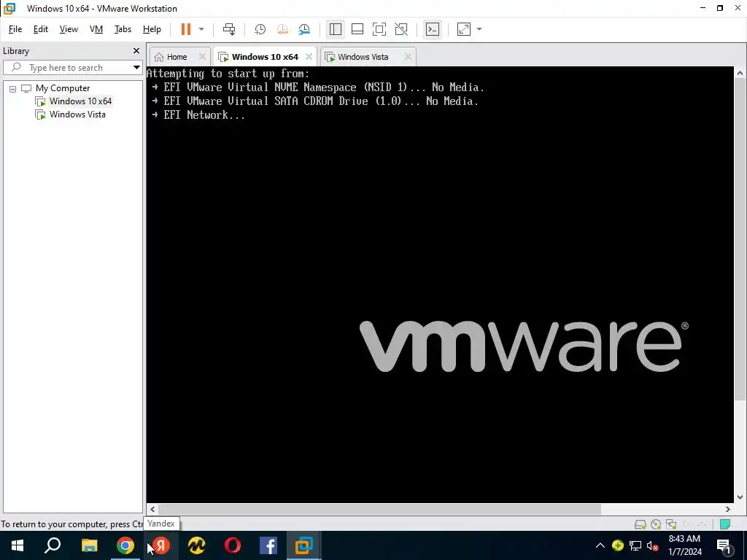Open the network tray icon
This screenshot has height=560, width=747.
(x=635, y=545)
